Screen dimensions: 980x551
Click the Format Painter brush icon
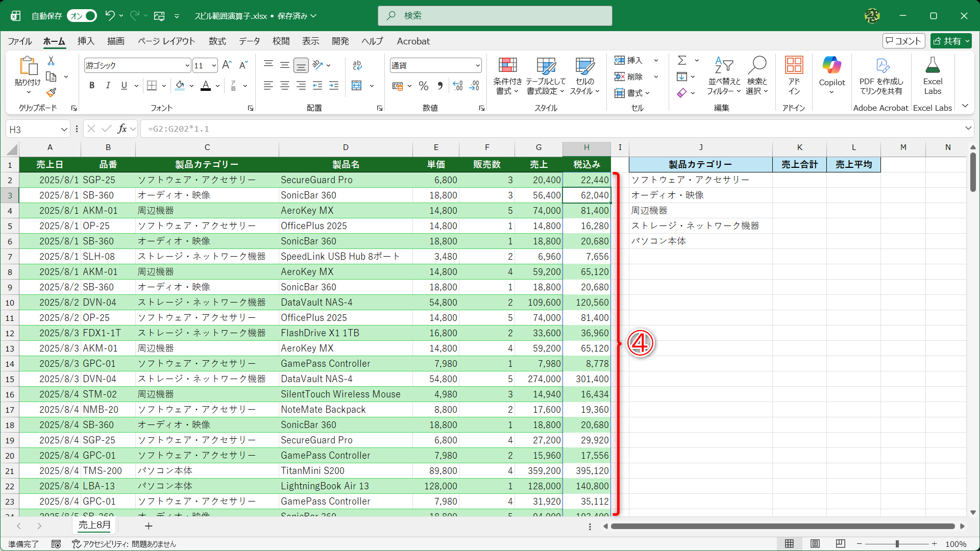point(51,93)
